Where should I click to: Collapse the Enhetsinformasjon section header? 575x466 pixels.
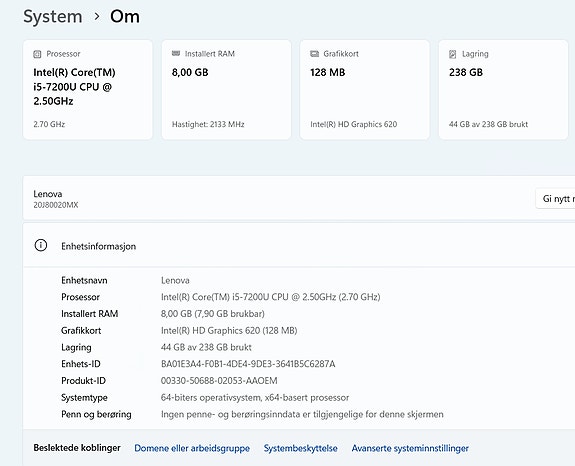pyautogui.click(x=299, y=245)
